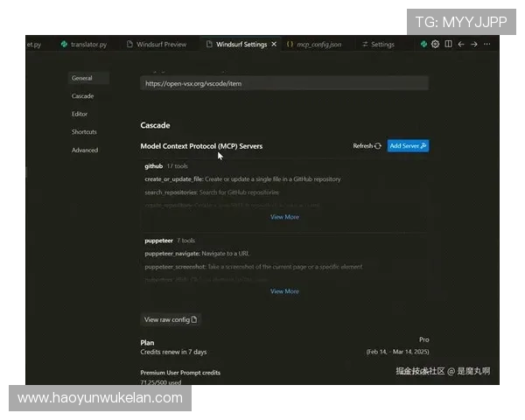This screenshot has height=420, width=525.
Task: Switch to the Settings tab
Action: [378, 44]
